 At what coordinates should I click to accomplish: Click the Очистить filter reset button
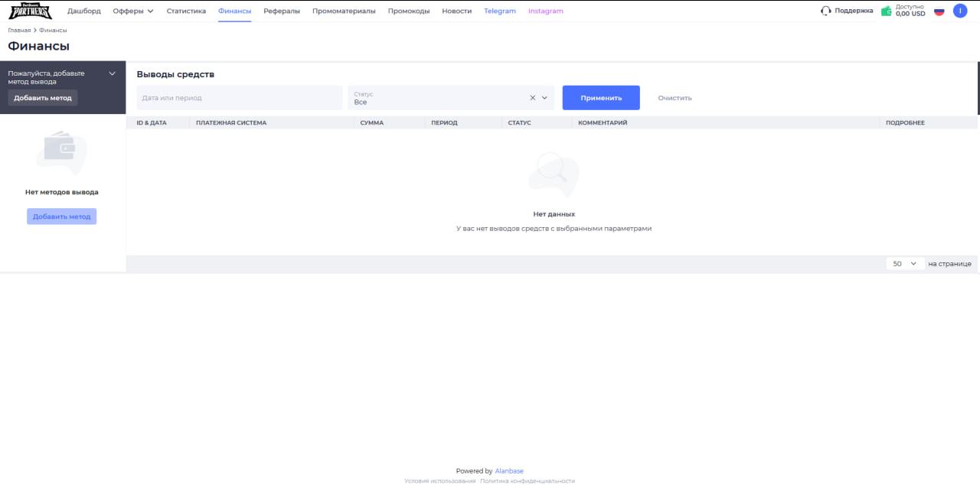[x=675, y=98]
